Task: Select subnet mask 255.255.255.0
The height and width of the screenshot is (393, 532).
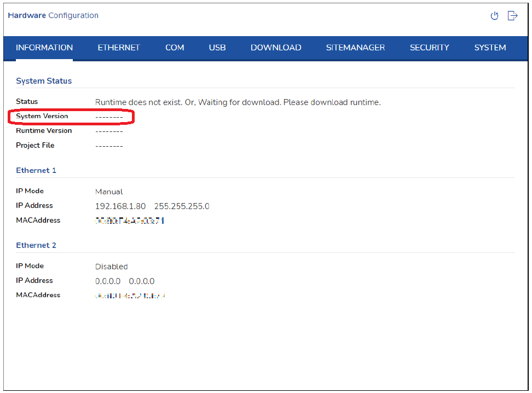Action: tap(182, 206)
